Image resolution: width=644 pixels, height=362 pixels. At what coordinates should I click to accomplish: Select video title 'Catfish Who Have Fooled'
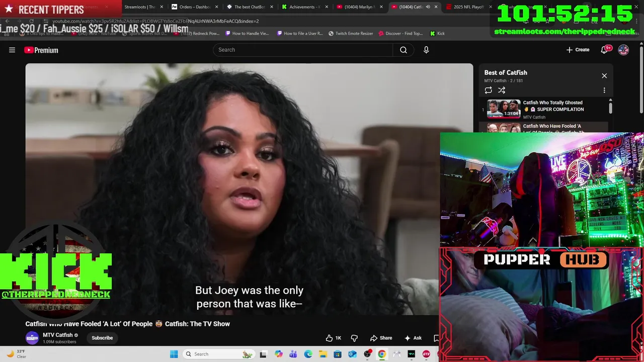coord(128,324)
